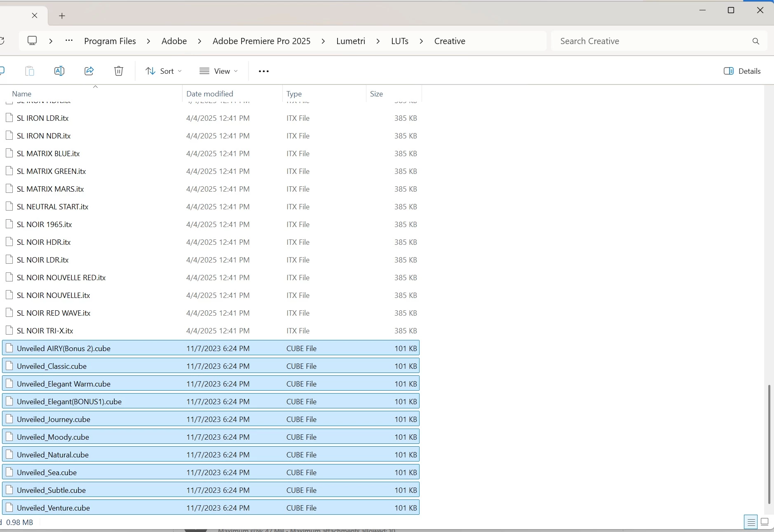This screenshot has width=774, height=532.
Task: Select SL NOIR LDR.itx file
Action: pyautogui.click(x=211, y=260)
